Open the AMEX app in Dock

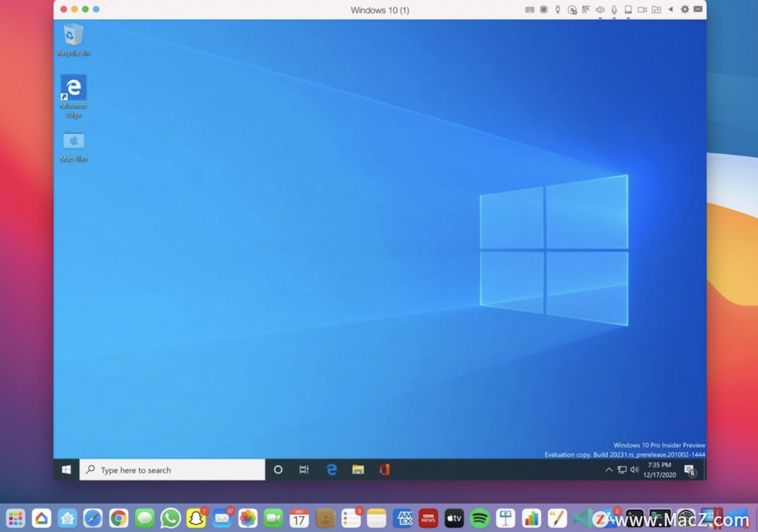pyautogui.click(x=403, y=519)
